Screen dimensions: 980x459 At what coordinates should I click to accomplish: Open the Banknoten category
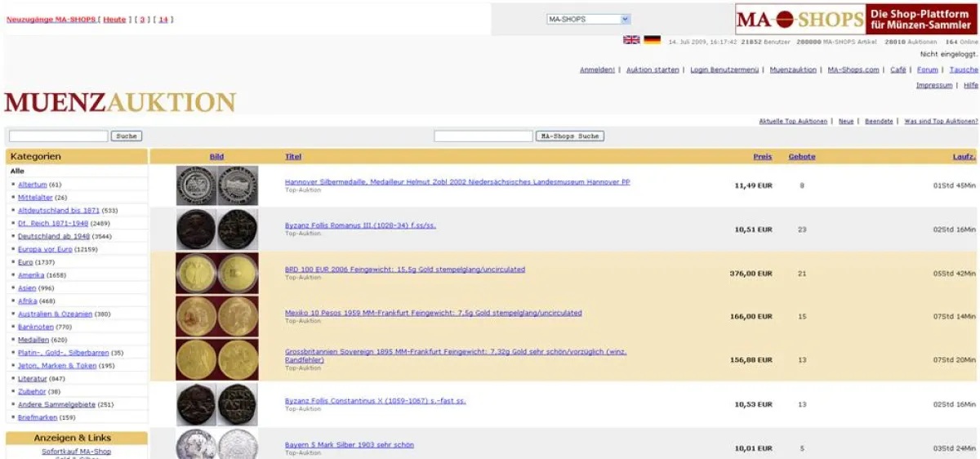pos(36,327)
